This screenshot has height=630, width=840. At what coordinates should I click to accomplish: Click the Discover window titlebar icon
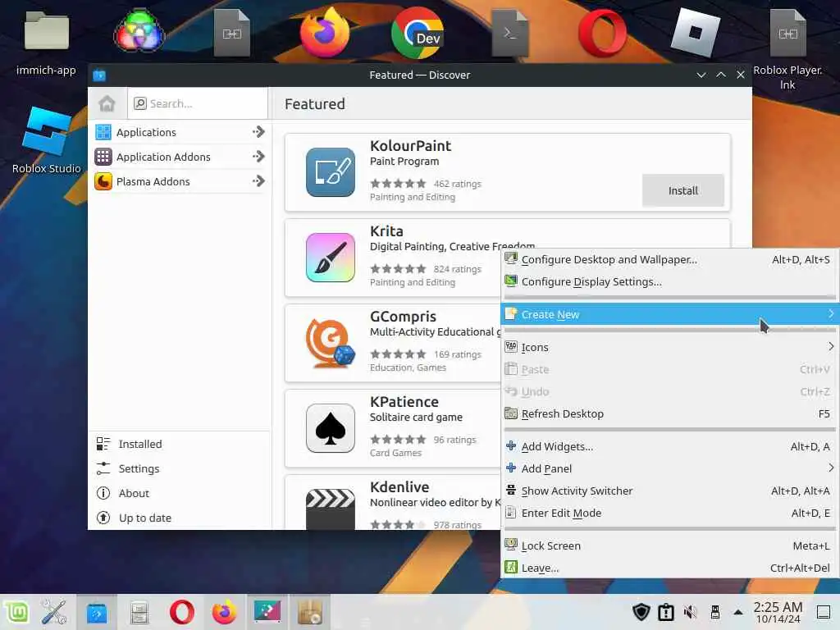(99, 75)
